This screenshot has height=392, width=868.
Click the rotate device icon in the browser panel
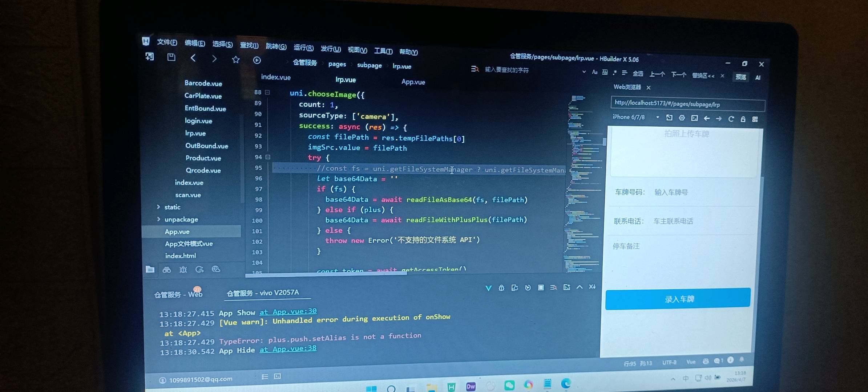point(669,118)
